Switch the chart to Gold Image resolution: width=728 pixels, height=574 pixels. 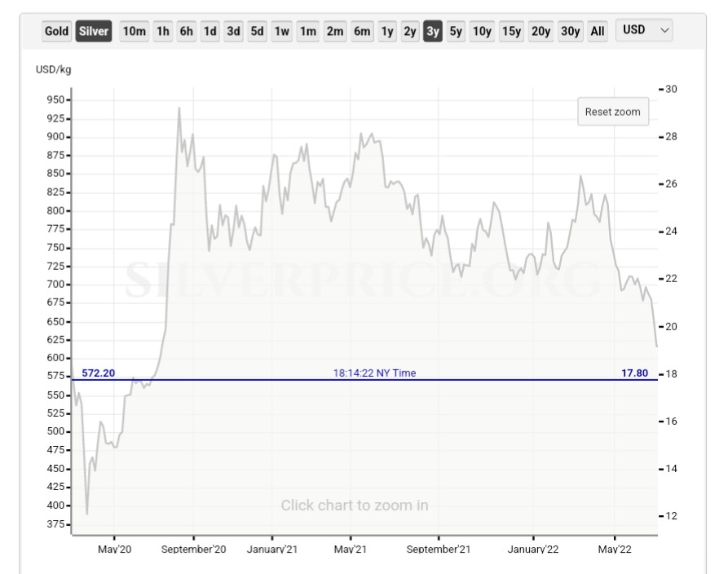point(56,31)
